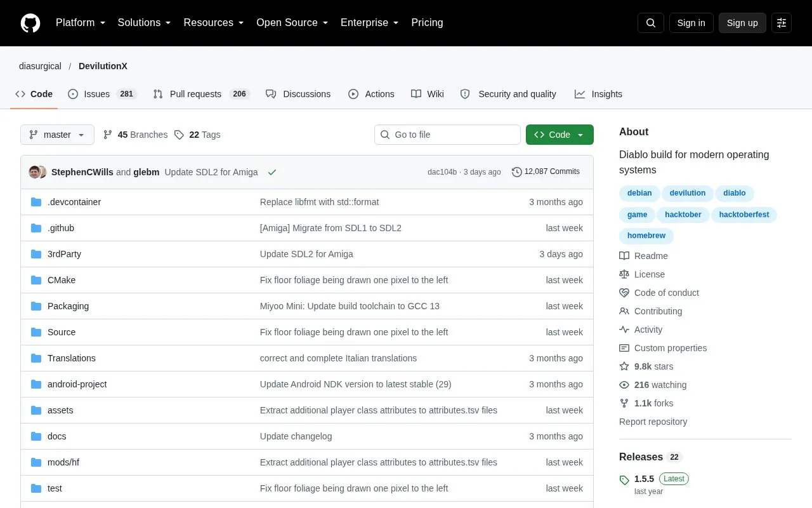Open the search magnifier button
This screenshot has height=508, width=812.
[651, 23]
